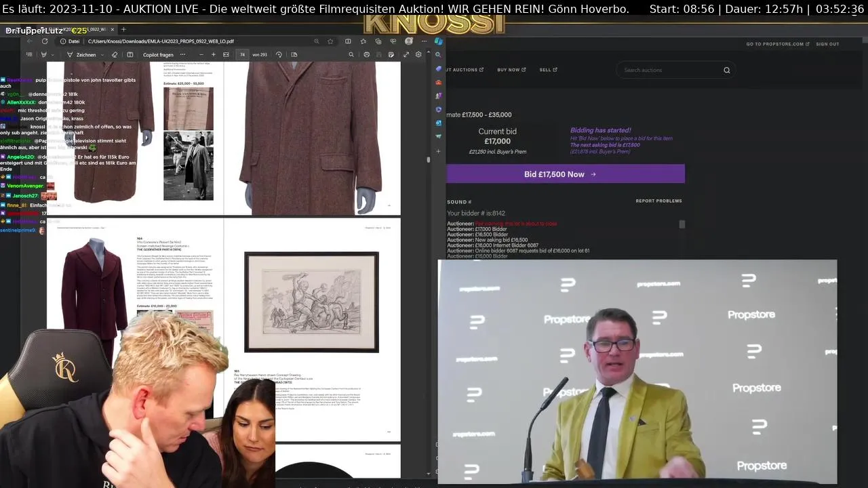Screen dimensions: 868x488
Task: Click REPORT PROBLEMS link
Action: (x=658, y=201)
